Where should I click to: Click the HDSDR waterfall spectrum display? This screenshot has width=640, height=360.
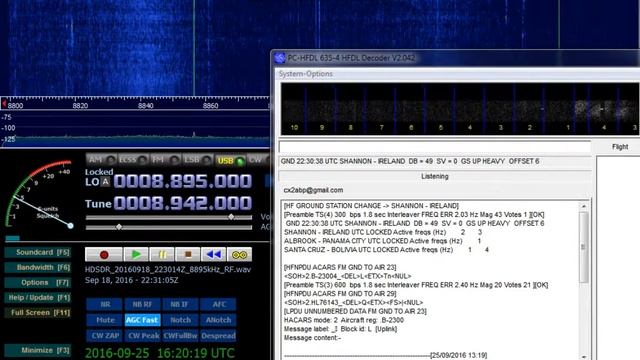135,48
